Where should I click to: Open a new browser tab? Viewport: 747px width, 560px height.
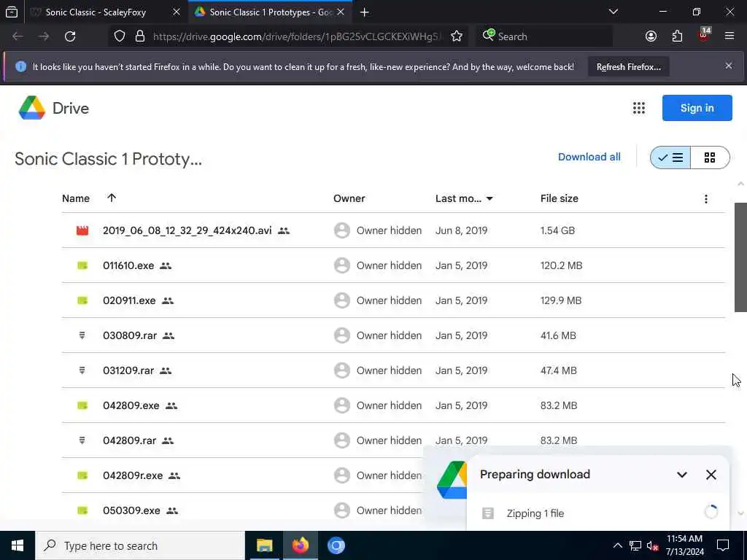(365, 12)
